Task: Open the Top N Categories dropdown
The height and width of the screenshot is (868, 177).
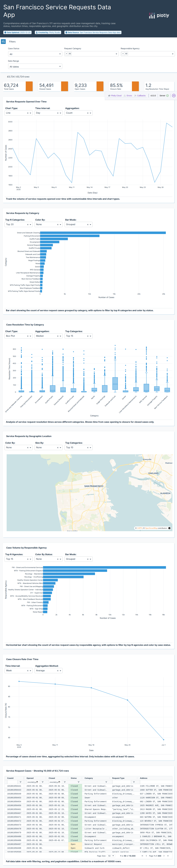Action: tap(19, 225)
